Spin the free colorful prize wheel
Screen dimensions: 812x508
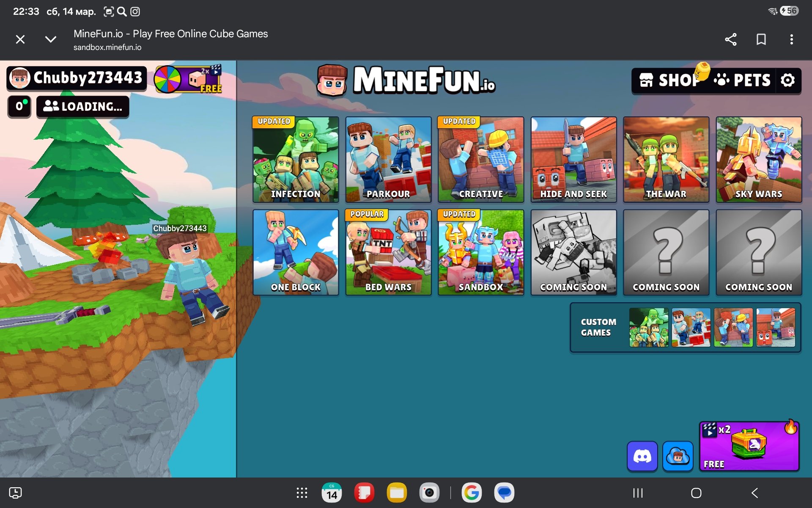(168, 79)
